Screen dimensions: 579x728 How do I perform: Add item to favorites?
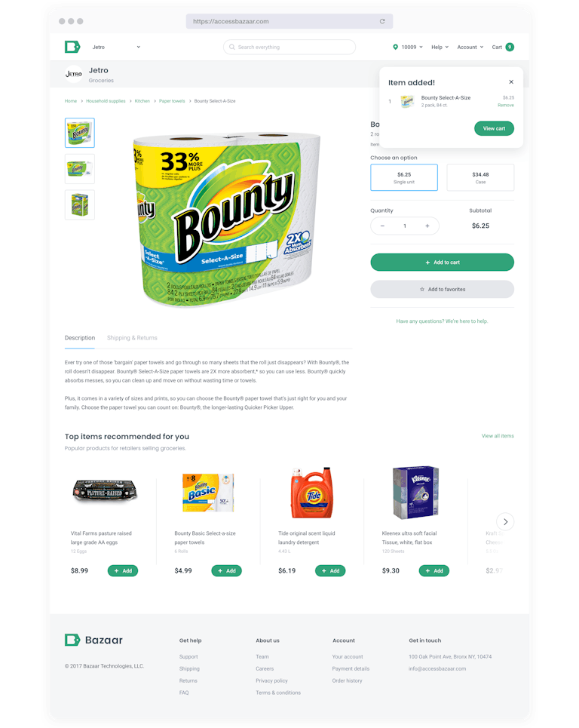[442, 289]
